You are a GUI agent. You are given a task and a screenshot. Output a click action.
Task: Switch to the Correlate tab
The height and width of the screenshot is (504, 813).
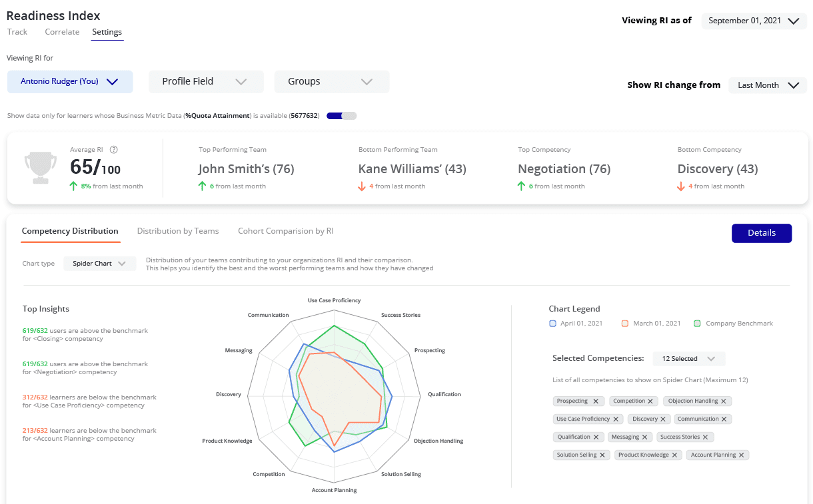[62, 32]
